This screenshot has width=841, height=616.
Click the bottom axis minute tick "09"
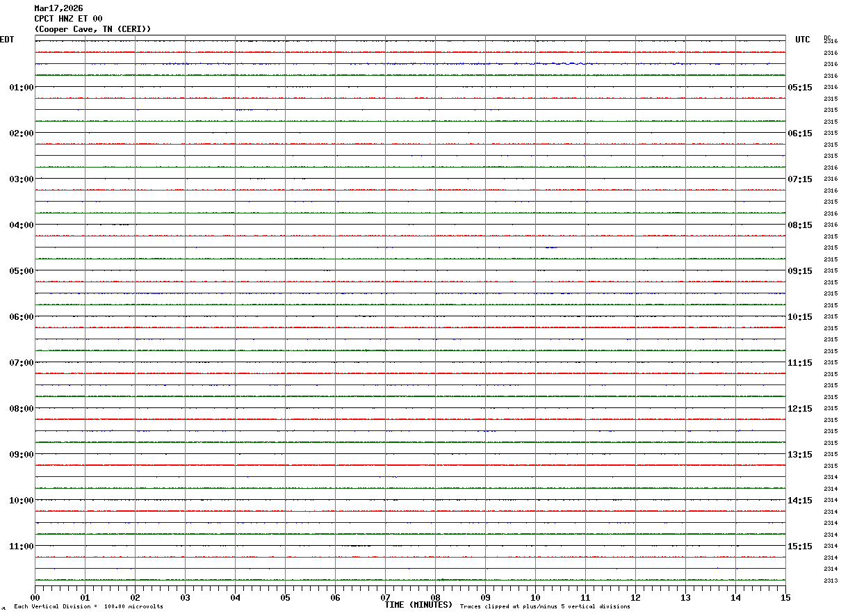(x=486, y=597)
